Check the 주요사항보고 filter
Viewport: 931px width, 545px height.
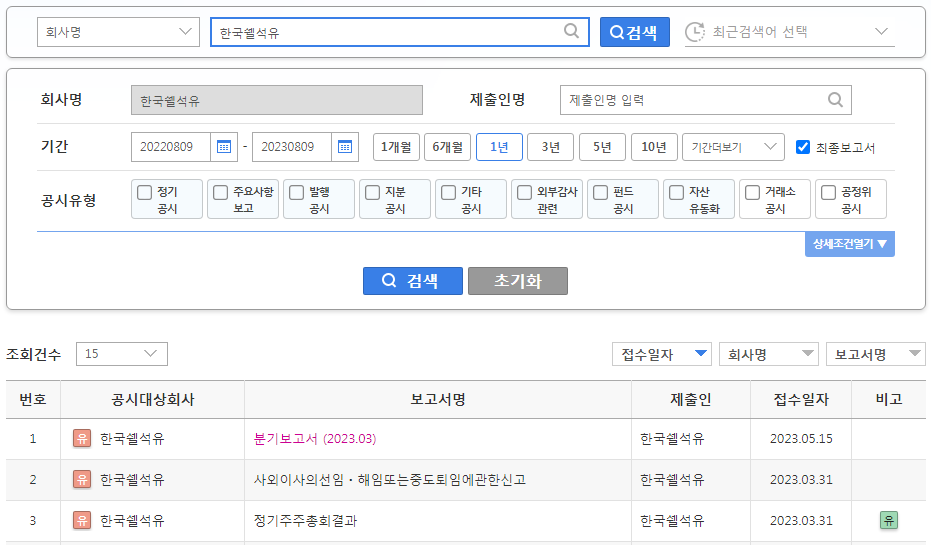(x=220, y=192)
